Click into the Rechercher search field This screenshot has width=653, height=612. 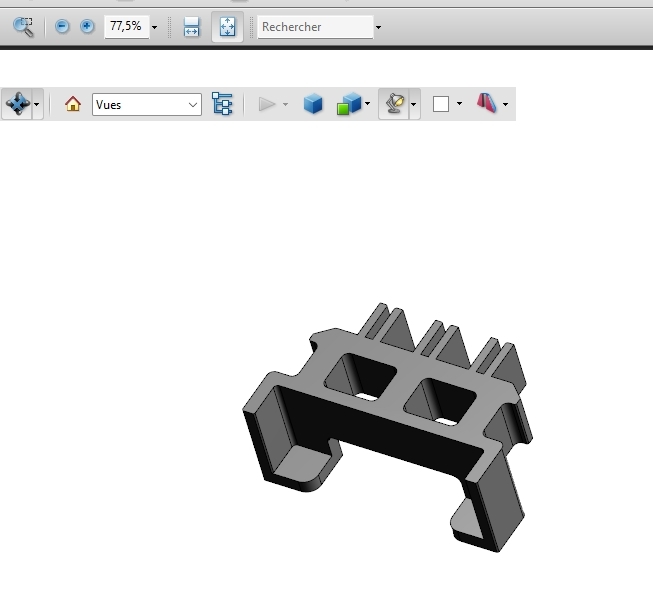(314, 27)
